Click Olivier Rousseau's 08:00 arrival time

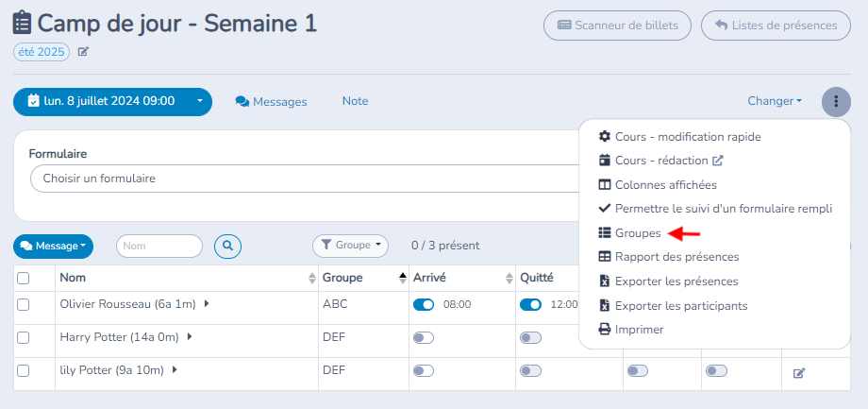click(457, 305)
